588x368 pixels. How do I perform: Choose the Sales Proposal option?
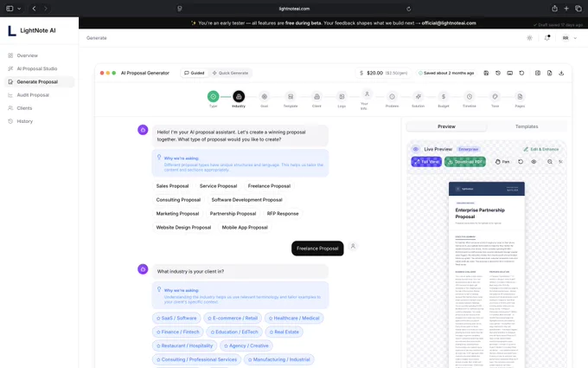(x=172, y=186)
